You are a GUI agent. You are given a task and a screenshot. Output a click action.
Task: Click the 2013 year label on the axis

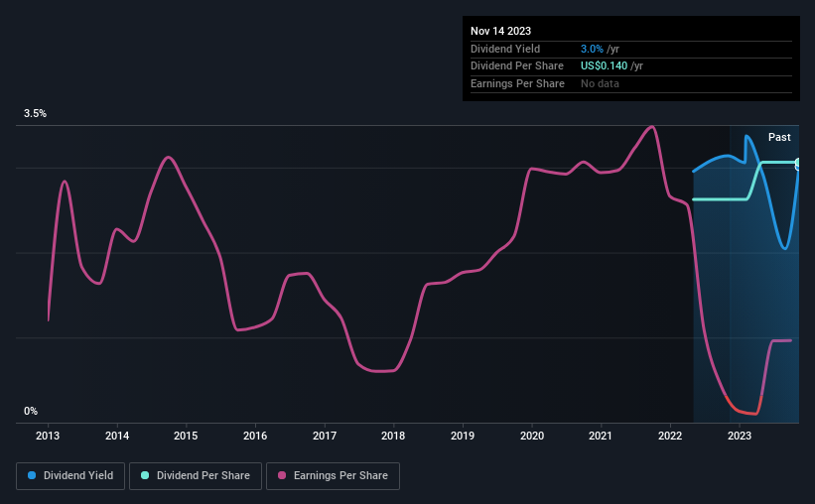[48, 435]
